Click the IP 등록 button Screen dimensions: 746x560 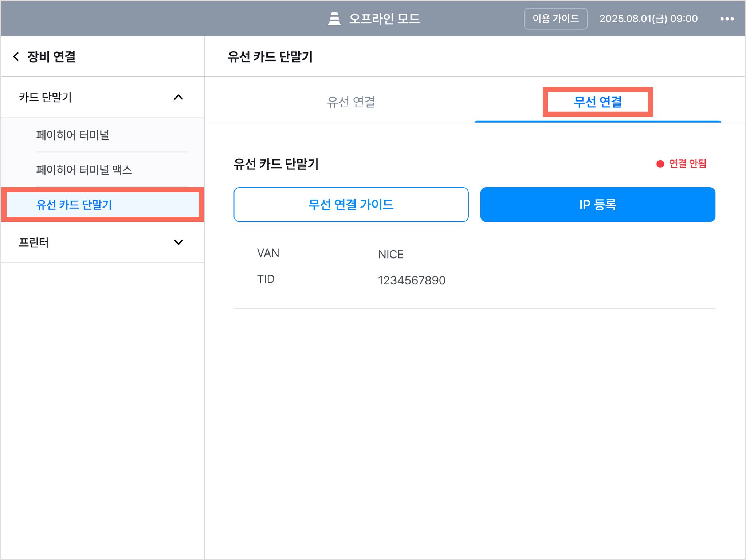598,205
